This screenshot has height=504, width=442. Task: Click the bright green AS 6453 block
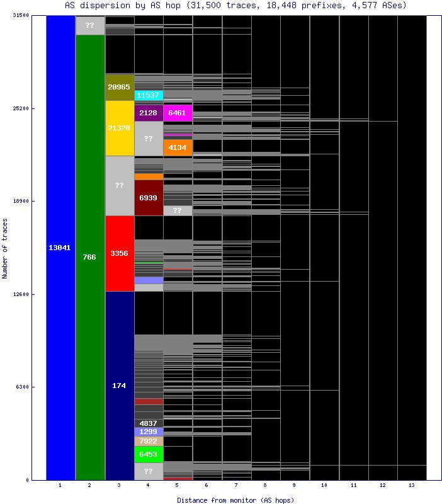149,454
